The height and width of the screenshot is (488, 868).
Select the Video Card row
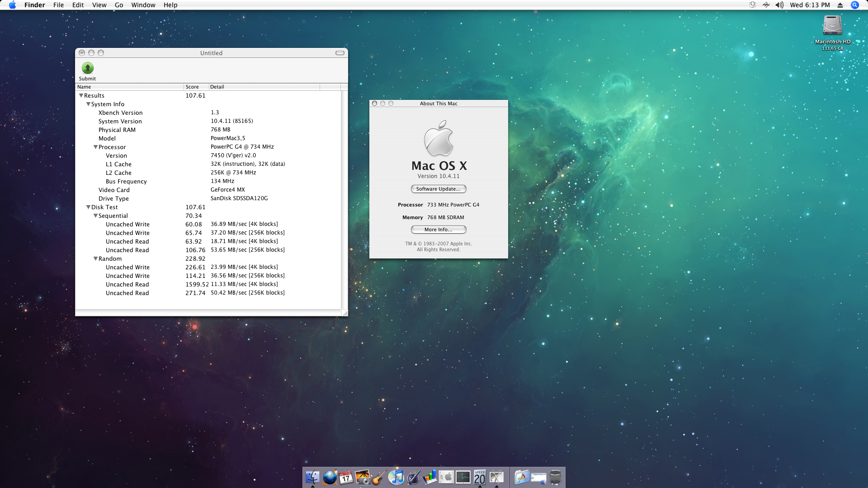point(208,190)
